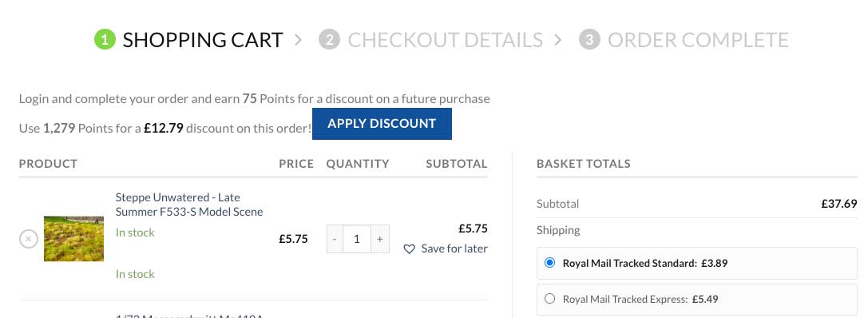Decrease quantity with the minus button

coord(335,239)
